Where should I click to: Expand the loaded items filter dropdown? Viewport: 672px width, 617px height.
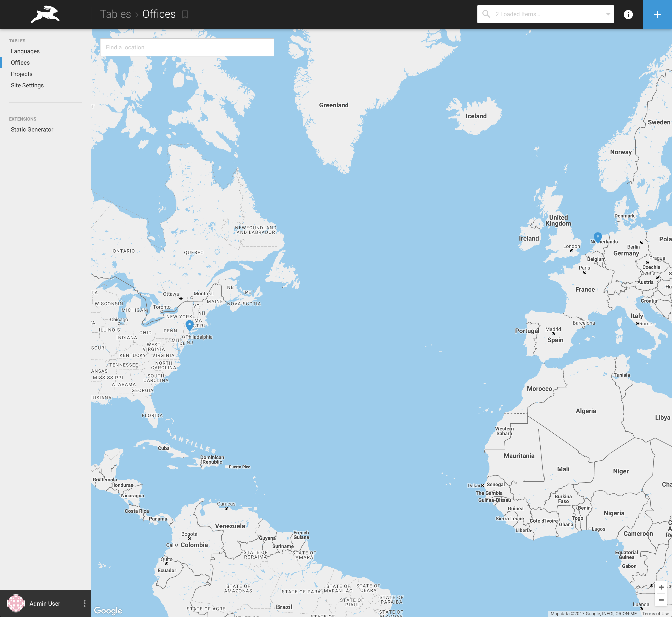pyautogui.click(x=608, y=14)
